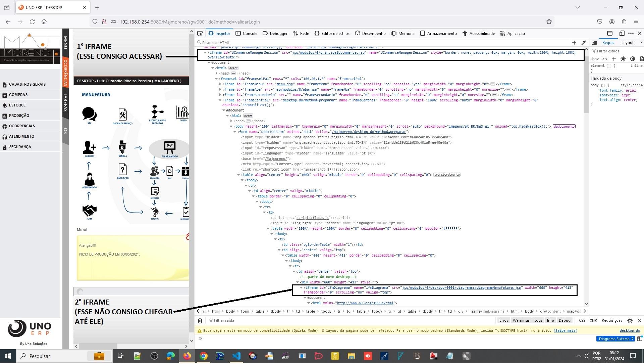Open console settings gear icon
This screenshot has width=644, height=364.
[x=630, y=321]
